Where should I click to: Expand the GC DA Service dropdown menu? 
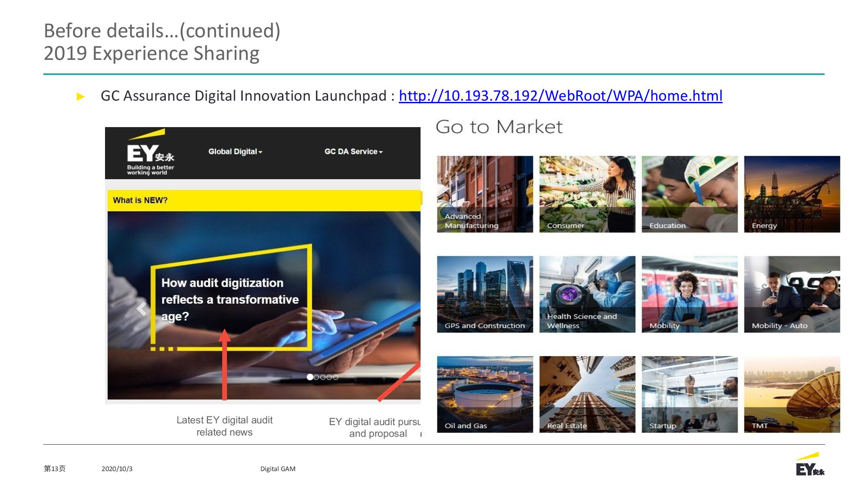pos(353,151)
